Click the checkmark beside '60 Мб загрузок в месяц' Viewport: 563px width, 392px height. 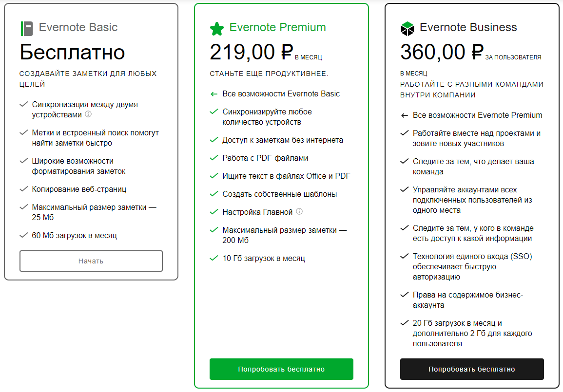pyautogui.click(x=23, y=235)
